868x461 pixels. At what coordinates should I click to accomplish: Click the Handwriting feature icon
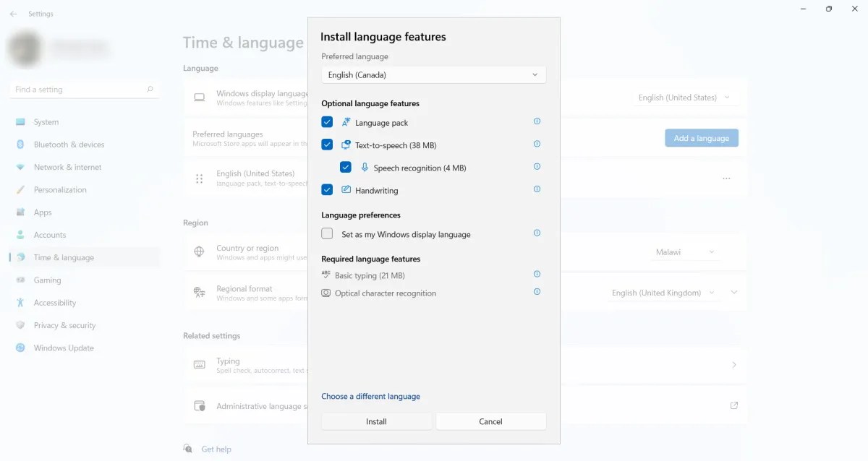[346, 190]
